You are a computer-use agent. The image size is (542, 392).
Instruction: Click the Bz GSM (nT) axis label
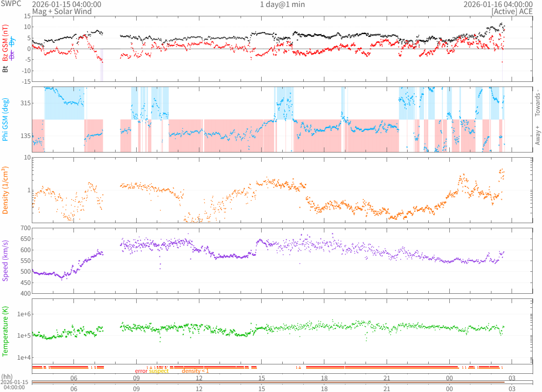[6, 43]
